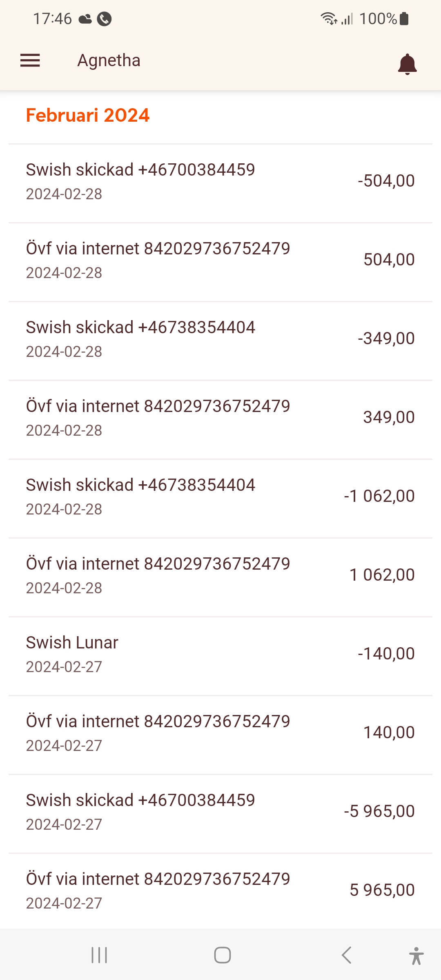Screen dimensions: 441x980
Task: Tap the battery indicator in status bar
Action: pos(404,18)
